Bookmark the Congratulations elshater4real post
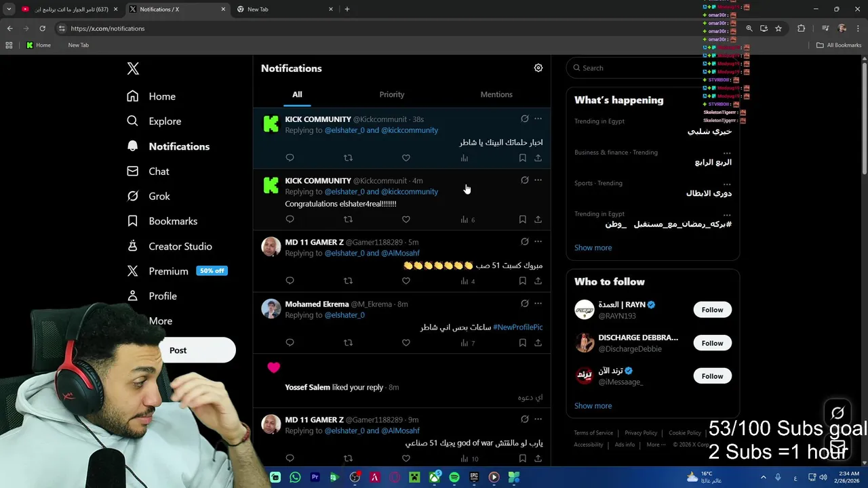 coord(522,220)
